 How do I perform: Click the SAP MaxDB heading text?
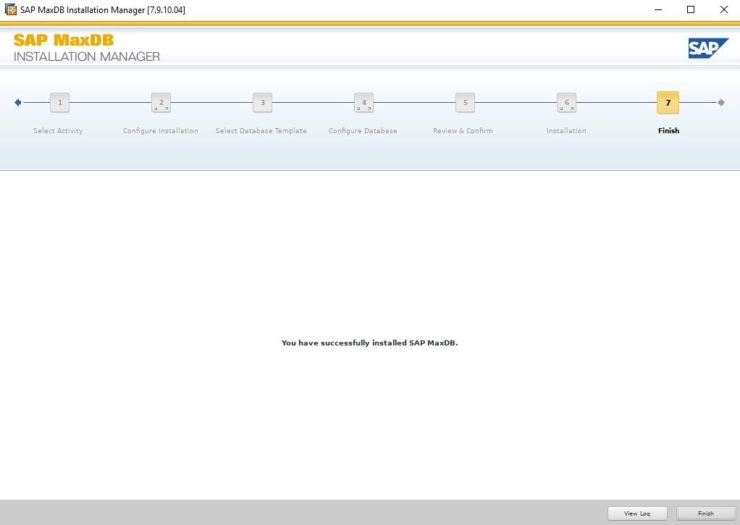[x=64, y=40]
